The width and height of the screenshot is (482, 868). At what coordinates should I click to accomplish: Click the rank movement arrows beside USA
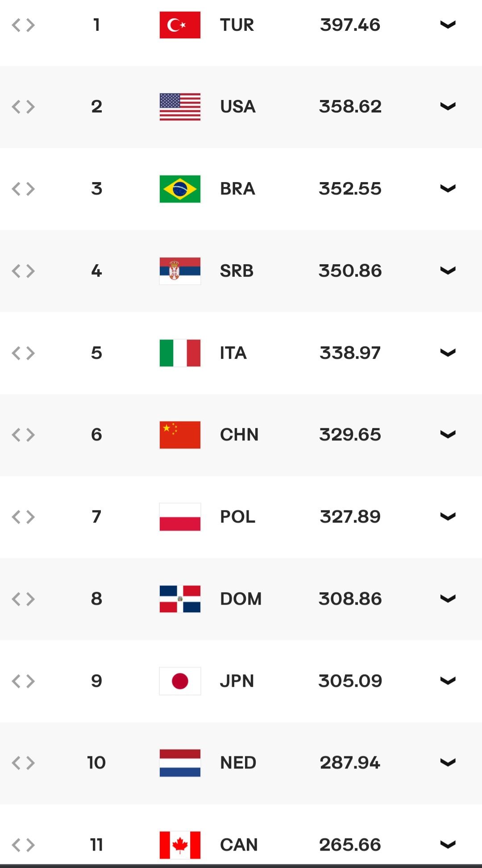(x=23, y=107)
